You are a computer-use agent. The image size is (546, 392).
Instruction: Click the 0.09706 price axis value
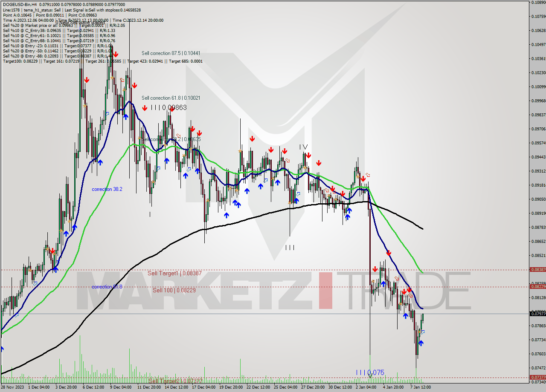pyautogui.click(x=538, y=129)
